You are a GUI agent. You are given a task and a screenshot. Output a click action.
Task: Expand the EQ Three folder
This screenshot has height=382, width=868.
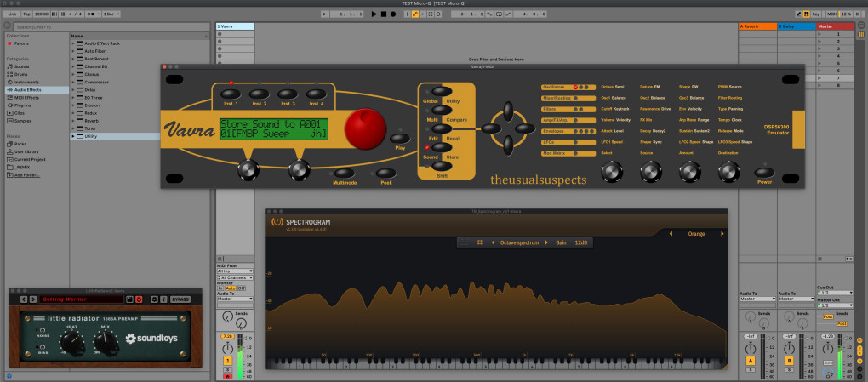(72, 98)
